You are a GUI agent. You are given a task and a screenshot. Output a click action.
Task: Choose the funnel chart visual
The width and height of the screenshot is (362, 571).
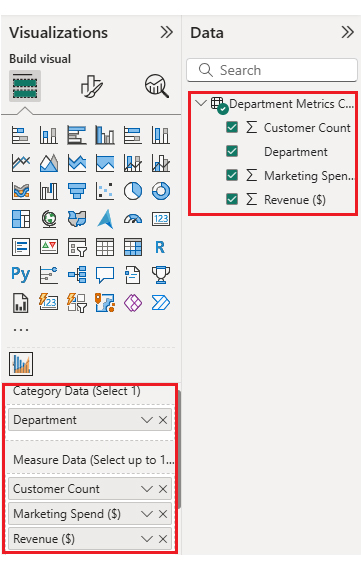77,191
